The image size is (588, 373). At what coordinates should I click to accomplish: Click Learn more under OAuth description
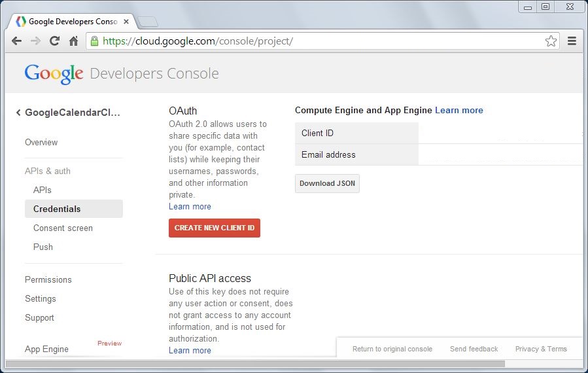[x=190, y=206]
